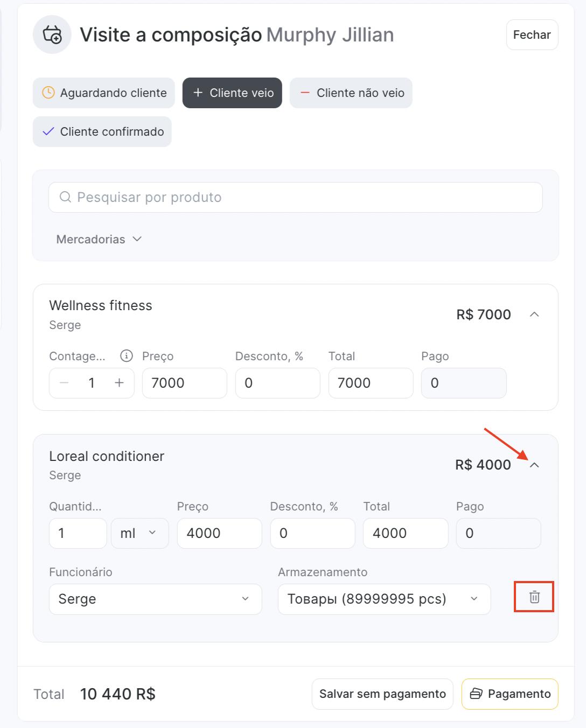Click the Loreal conditioner Desconto field
The width and height of the screenshot is (586, 728).
[313, 533]
